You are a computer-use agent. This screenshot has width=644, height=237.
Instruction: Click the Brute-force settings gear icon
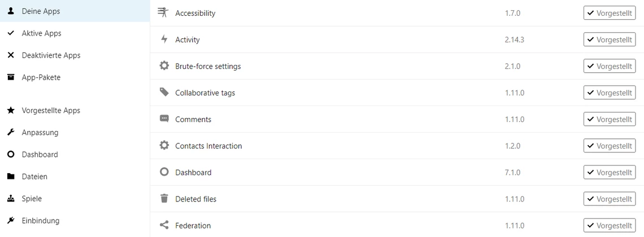[164, 66]
